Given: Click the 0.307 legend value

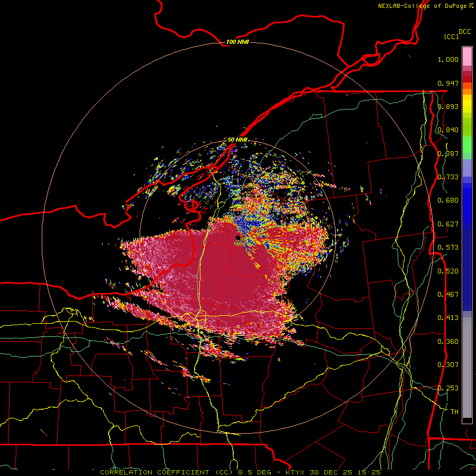Looking at the screenshot, I should coord(448,365).
